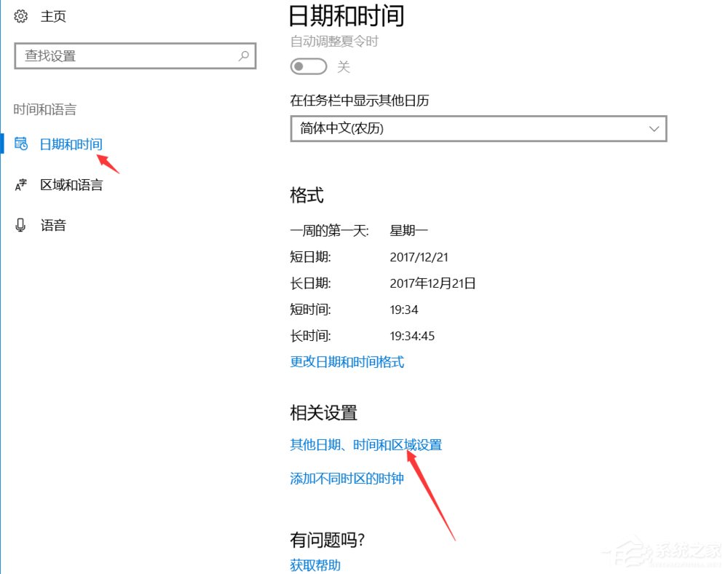The width and height of the screenshot is (728, 574).
Task: Click 添加不同时区的时钟
Action: pyautogui.click(x=346, y=479)
